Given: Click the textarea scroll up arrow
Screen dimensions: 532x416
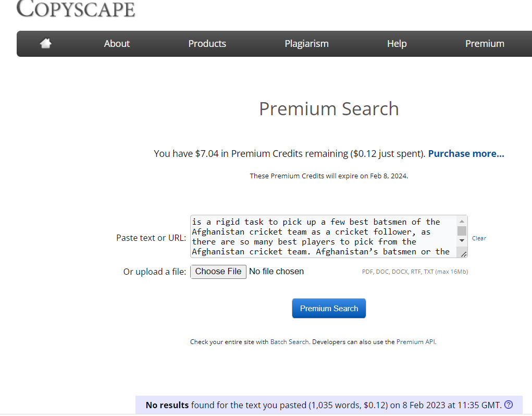Looking at the screenshot, I should point(462,221).
